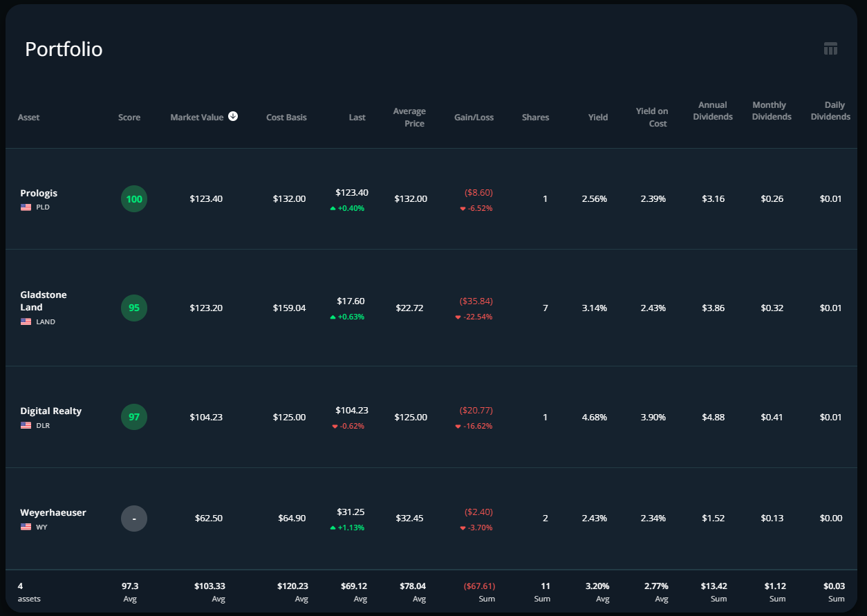Sort by the Cost Basis column header
The image size is (867, 616).
(286, 118)
